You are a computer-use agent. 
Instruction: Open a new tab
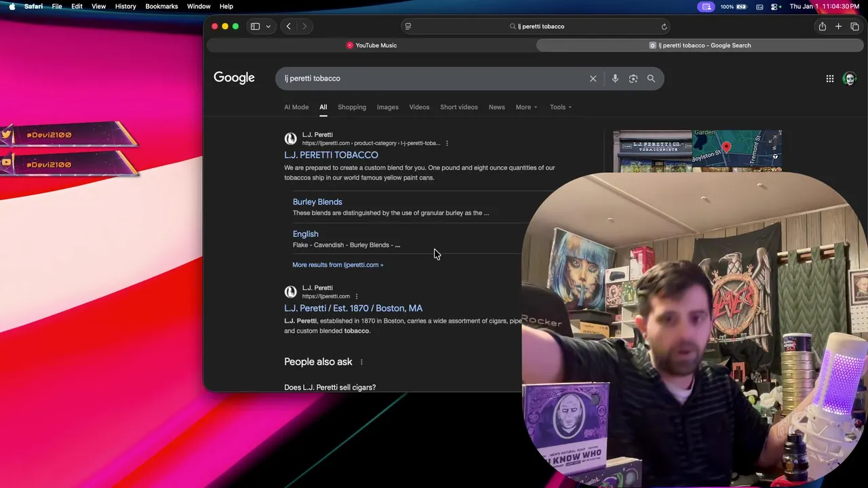[x=838, y=26]
